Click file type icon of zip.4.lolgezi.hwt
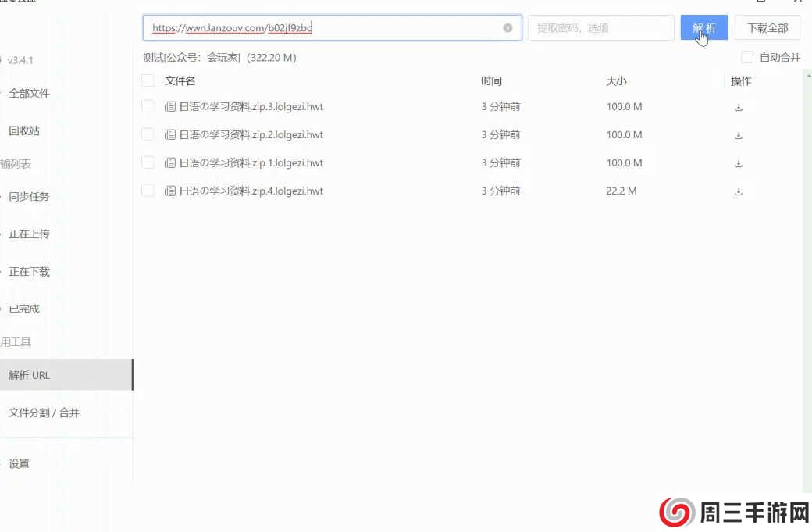 [170, 191]
